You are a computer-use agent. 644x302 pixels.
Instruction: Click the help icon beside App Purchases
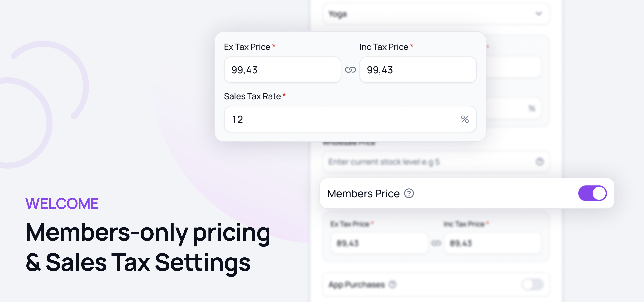point(393,284)
